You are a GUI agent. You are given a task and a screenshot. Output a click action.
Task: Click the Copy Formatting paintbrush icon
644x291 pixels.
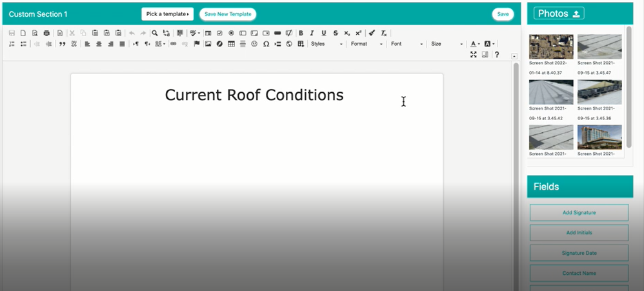tap(372, 33)
